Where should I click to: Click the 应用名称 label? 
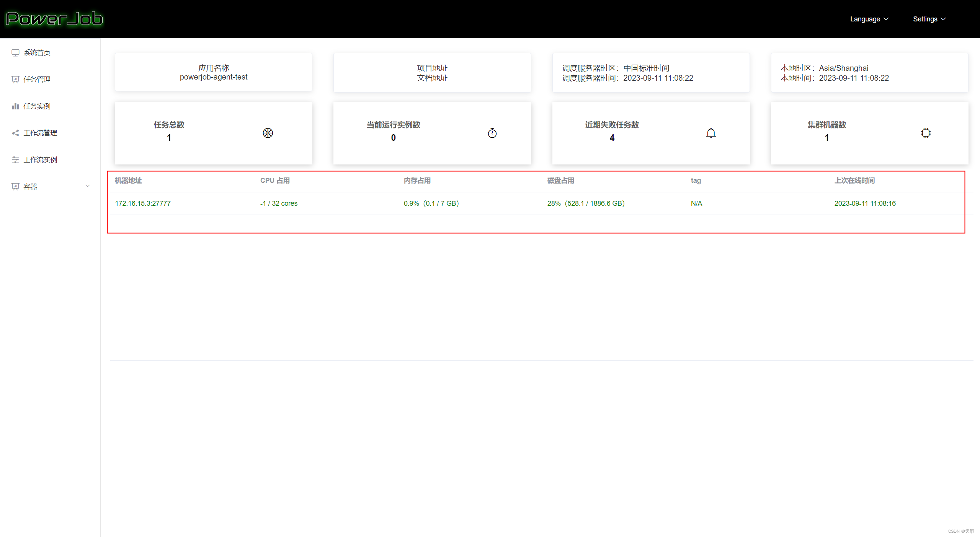pyautogui.click(x=214, y=68)
